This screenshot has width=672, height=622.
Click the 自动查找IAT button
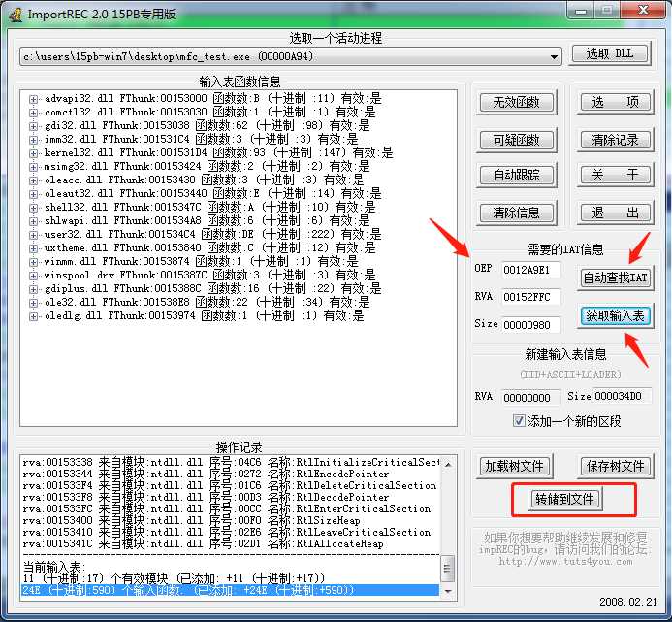tap(616, 278)
